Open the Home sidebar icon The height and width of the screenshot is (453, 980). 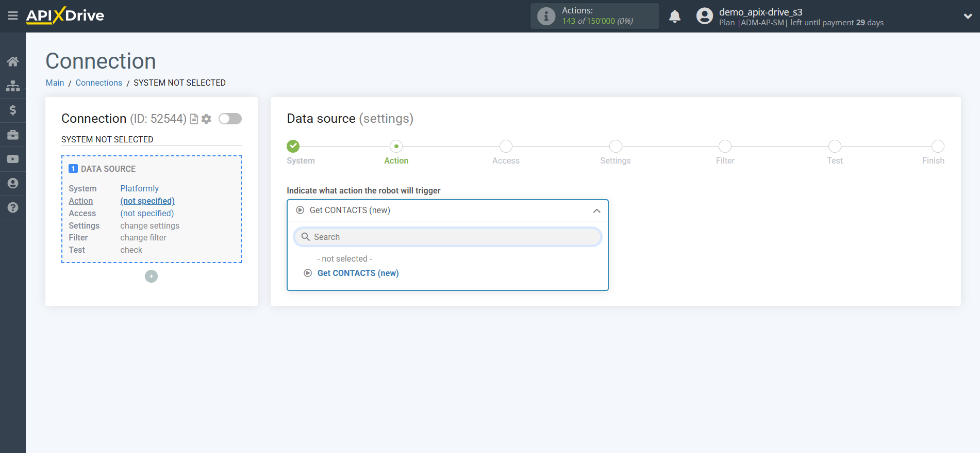(x=13, y=61)
